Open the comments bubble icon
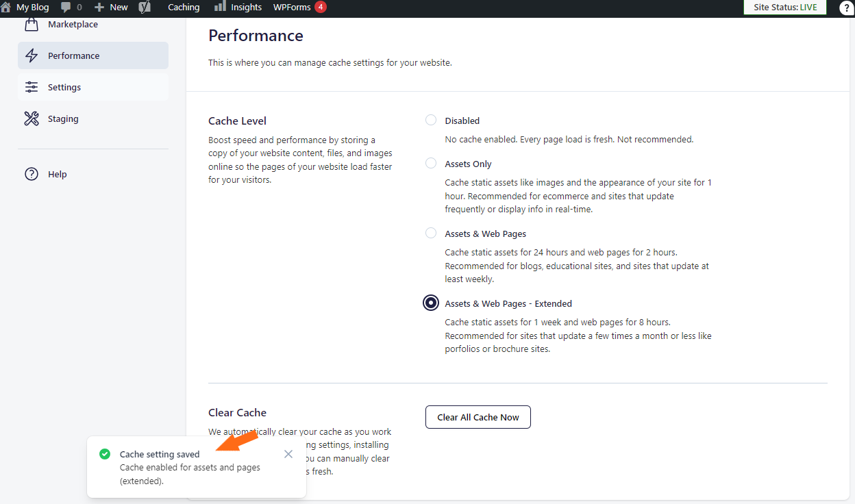Image resolution: width=855 pixels, height=504 pixels. tap(66, 8)
